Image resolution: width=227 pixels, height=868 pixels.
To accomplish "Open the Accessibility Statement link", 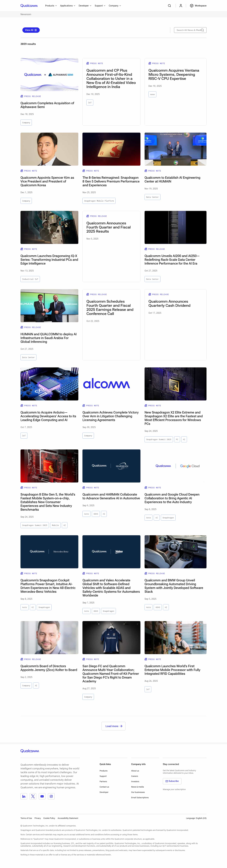I will pos(68,818).
